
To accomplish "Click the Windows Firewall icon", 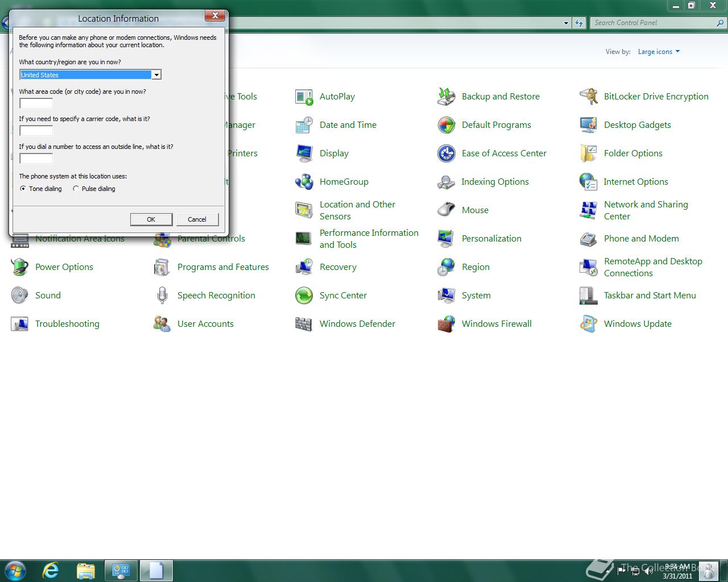I will 446,324.
